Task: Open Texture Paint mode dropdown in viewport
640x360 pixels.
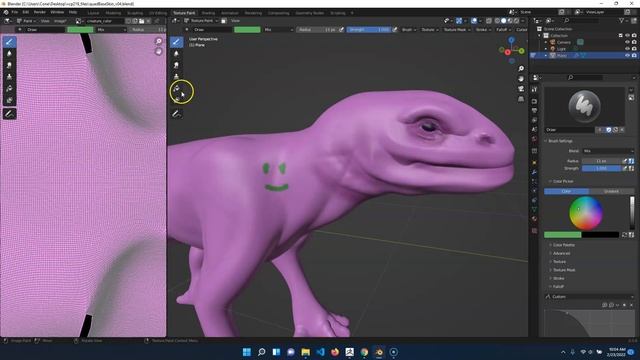Action: (x=202, y=21)
